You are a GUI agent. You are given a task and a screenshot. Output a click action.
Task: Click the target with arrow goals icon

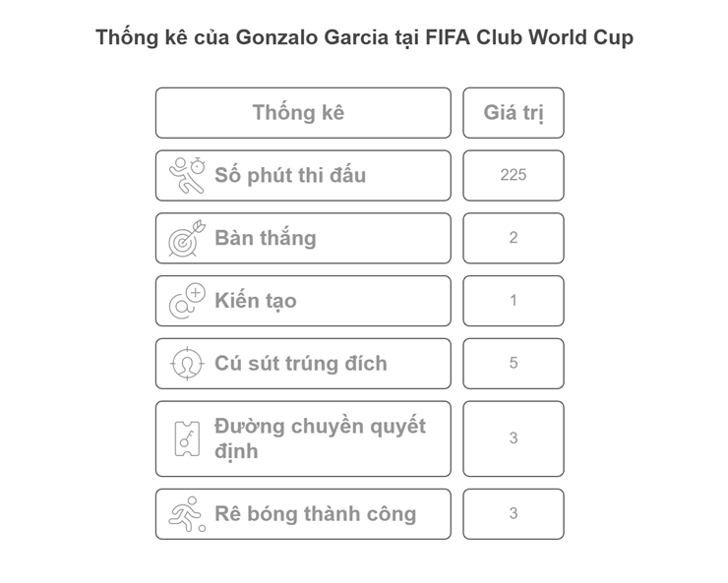point(187,238)
